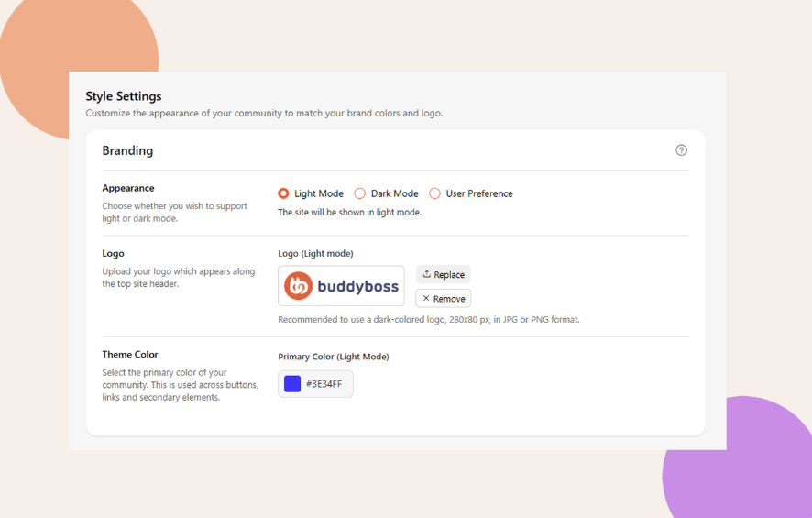Image resolution: width=812 pixels, height=518 pixels.
Task: Click the Replace logo button
Action: tap(444, 274)
